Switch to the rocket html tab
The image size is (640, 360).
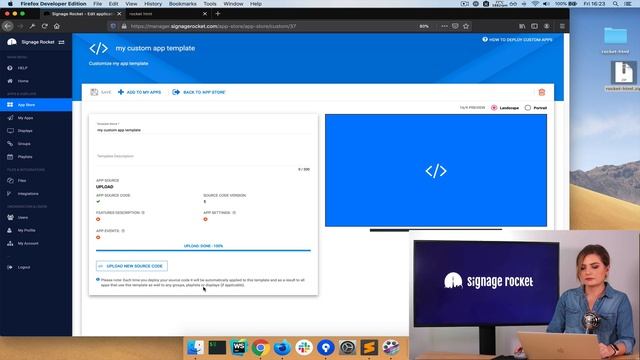click(x=167, y=14)
